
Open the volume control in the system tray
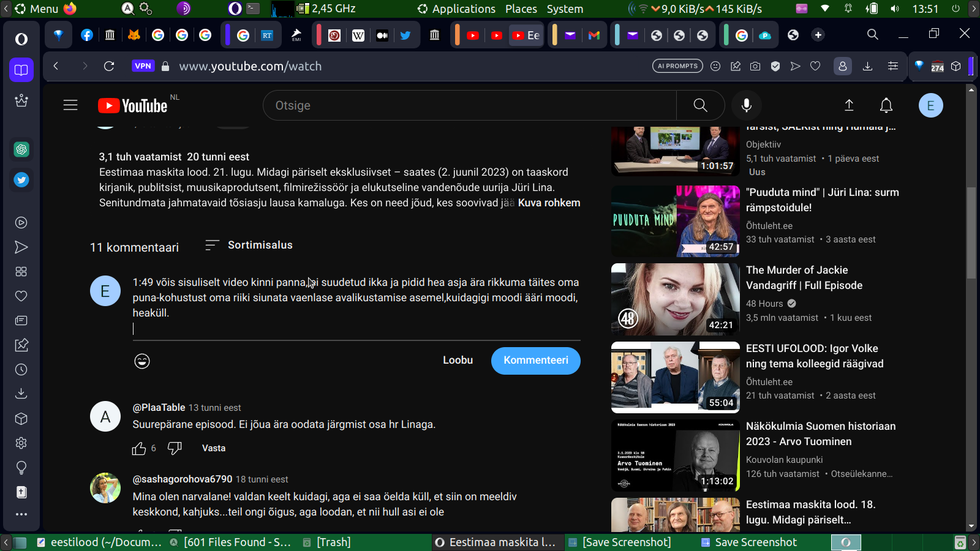(x=895, y=9)
